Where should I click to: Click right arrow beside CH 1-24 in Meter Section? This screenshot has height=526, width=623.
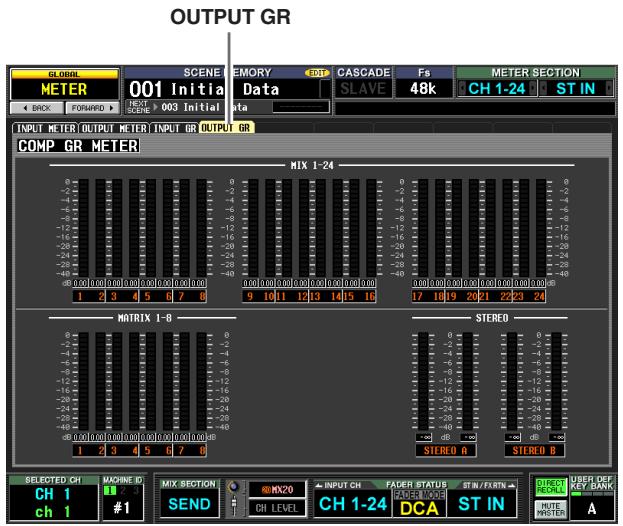(x=533, y=88)
